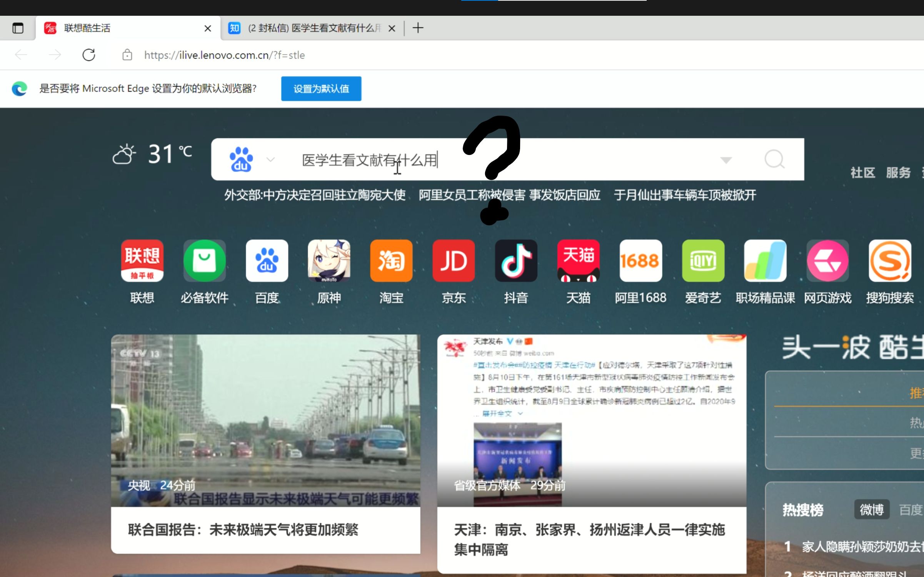Image resolution: width=924 pixels, height=577 pixels.
Task: Open the 抖音 shortcut icon
Action: [x=516, y=261]
